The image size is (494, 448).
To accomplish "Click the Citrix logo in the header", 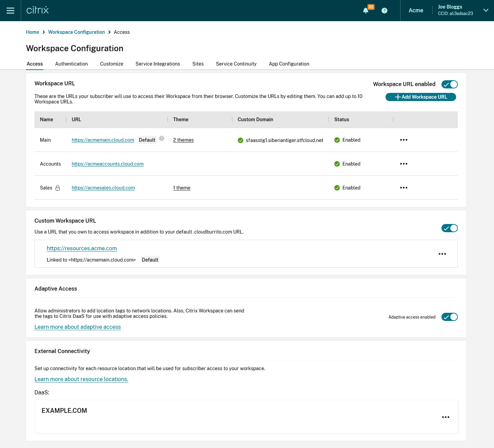I will tap(37, 10).
